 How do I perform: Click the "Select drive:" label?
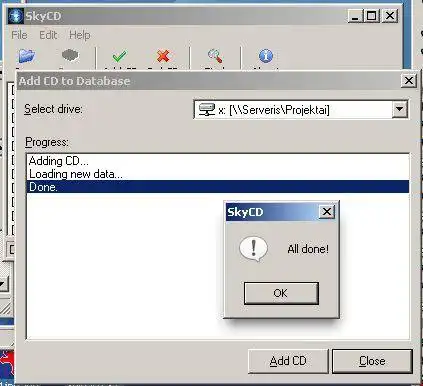coord(53,109)
